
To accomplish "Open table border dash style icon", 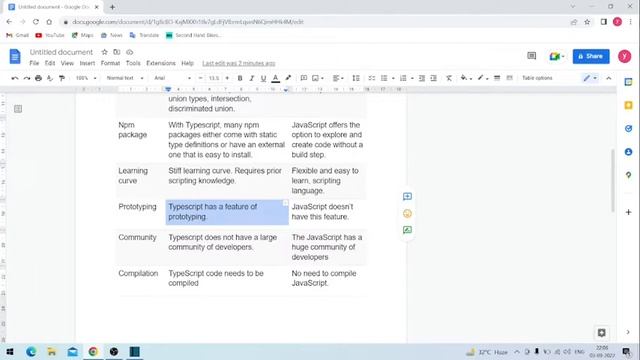I will 509,78.
